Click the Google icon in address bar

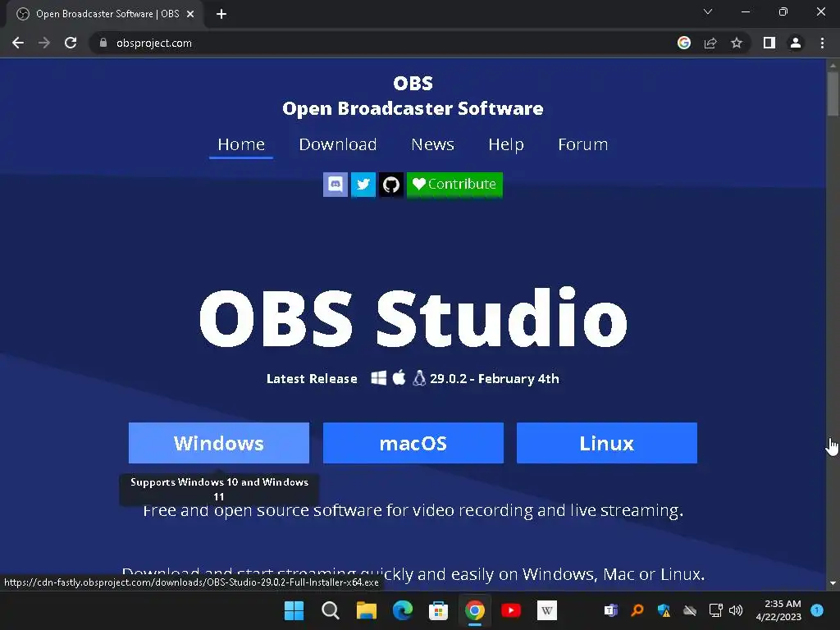click(684, 43)
